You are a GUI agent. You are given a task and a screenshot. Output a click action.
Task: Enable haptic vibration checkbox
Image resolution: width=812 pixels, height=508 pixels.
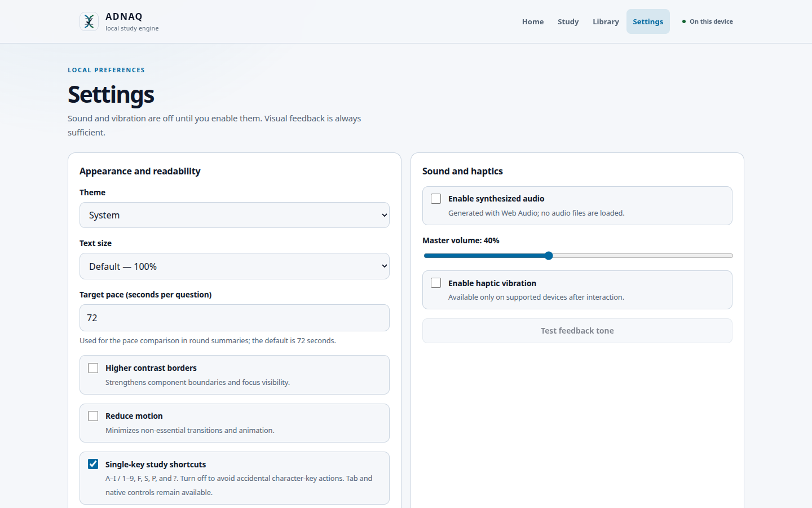(x=436, y=283)
